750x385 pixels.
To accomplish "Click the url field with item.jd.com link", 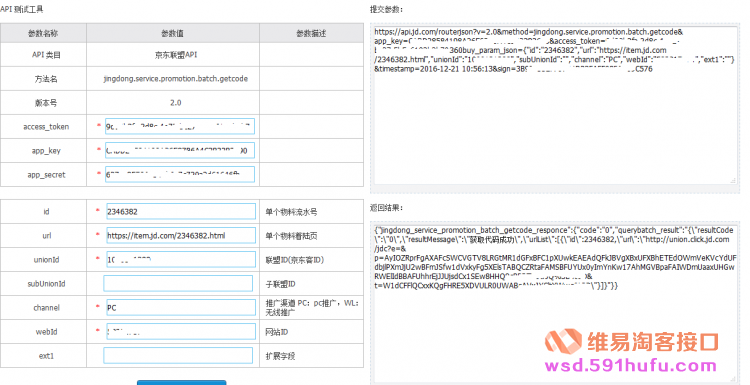I will pyautogui.click(x=181, y=235).
